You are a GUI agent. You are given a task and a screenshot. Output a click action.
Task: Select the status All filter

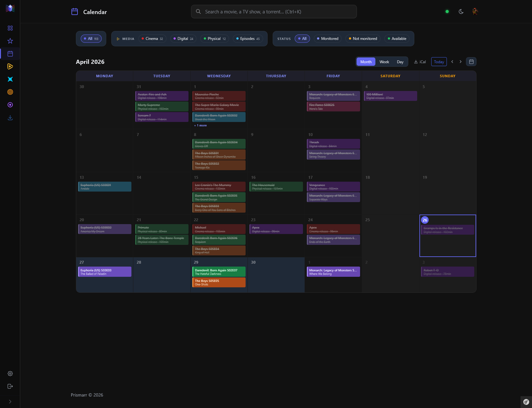coord(302,39)
